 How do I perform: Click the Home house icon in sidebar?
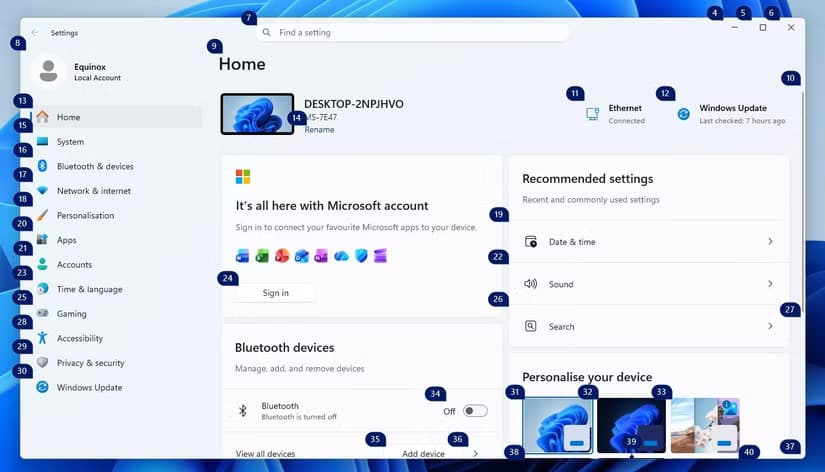(x=43, y=117)
